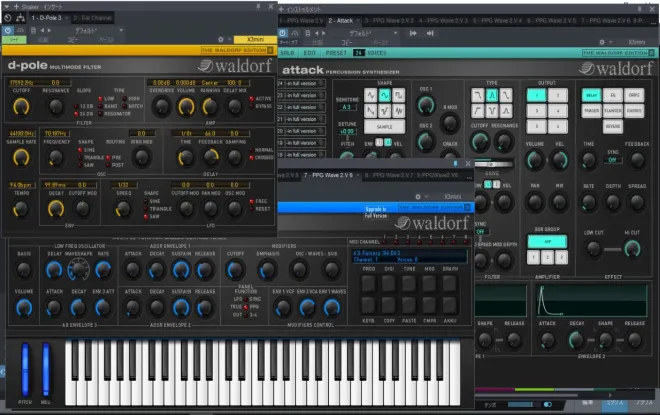The width and height of the screenshot is (660, 415).
Task: Open gear settings in Attack instrument window
Action: (602, 42)
